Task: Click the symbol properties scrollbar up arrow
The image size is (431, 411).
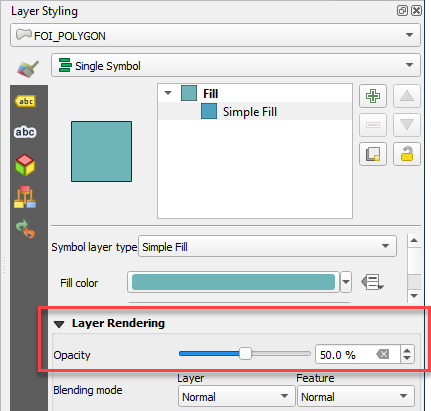Action: pos(414,240)
